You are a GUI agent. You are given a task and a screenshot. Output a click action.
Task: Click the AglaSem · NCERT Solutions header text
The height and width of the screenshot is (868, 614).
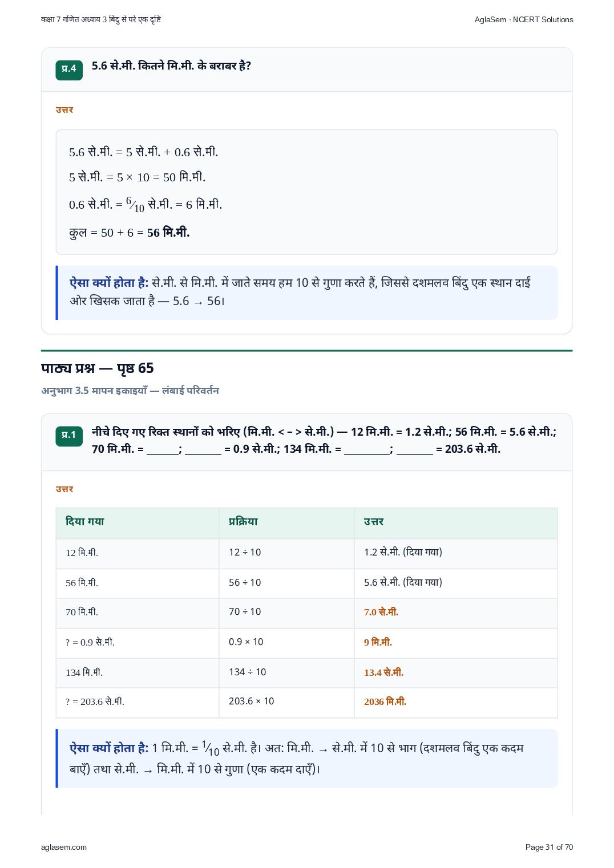524,19
